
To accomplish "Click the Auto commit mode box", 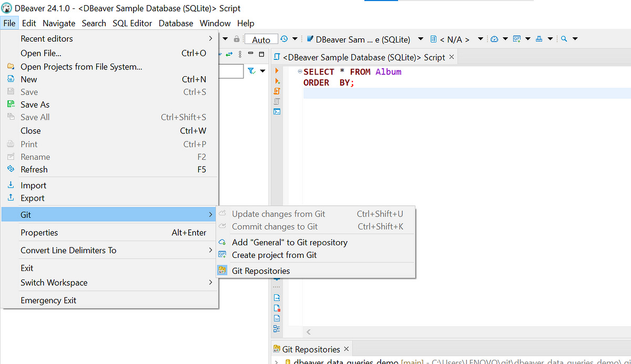I will coord(261,39).
